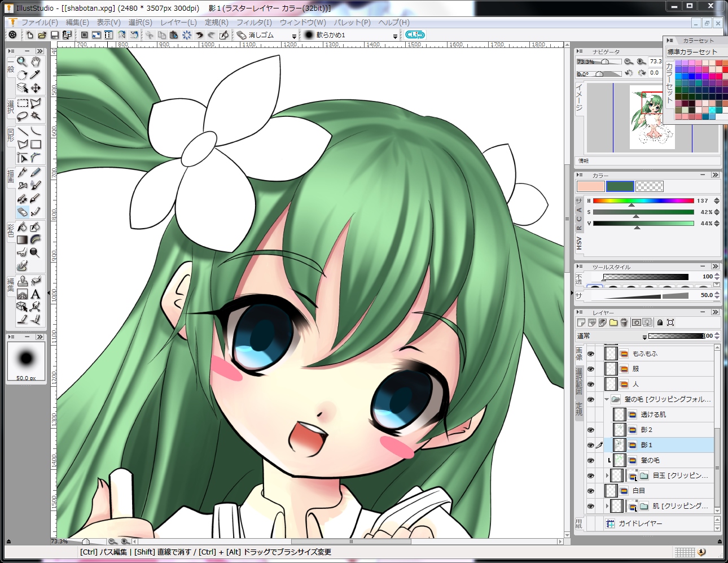728x563 pixels.
Task: Open the 消しゴム tool preset dropdown
Action: coord(294,36)
